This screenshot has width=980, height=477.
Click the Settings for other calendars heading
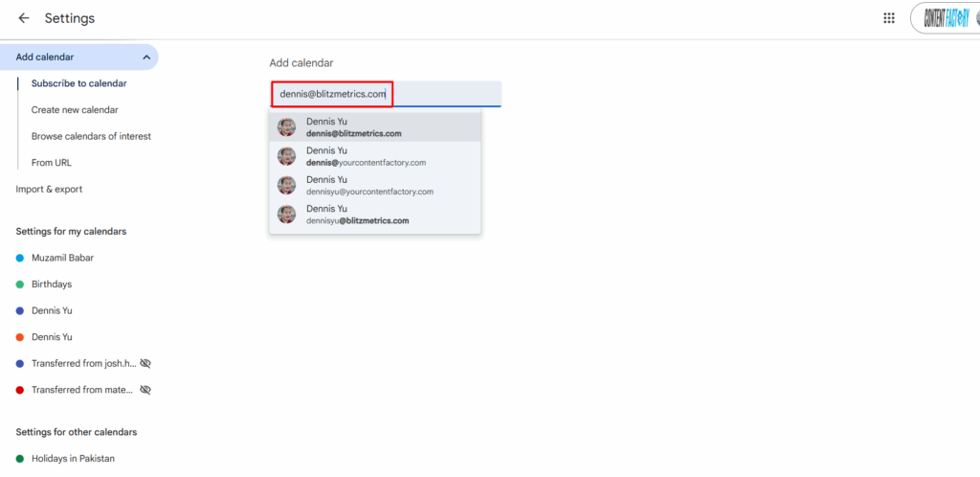coord(77,432)
